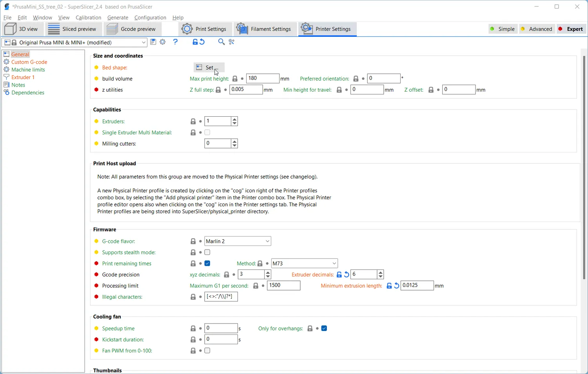Click the Illegal characters input field
The height and width of the screenshot is (374, 588).
[x=221, y=297]
